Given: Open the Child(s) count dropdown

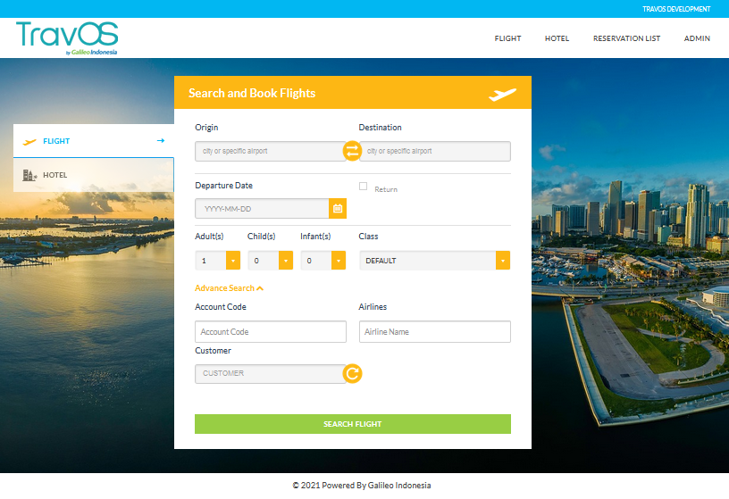Looking at the screenshot, I should click(x=270, y=260).
